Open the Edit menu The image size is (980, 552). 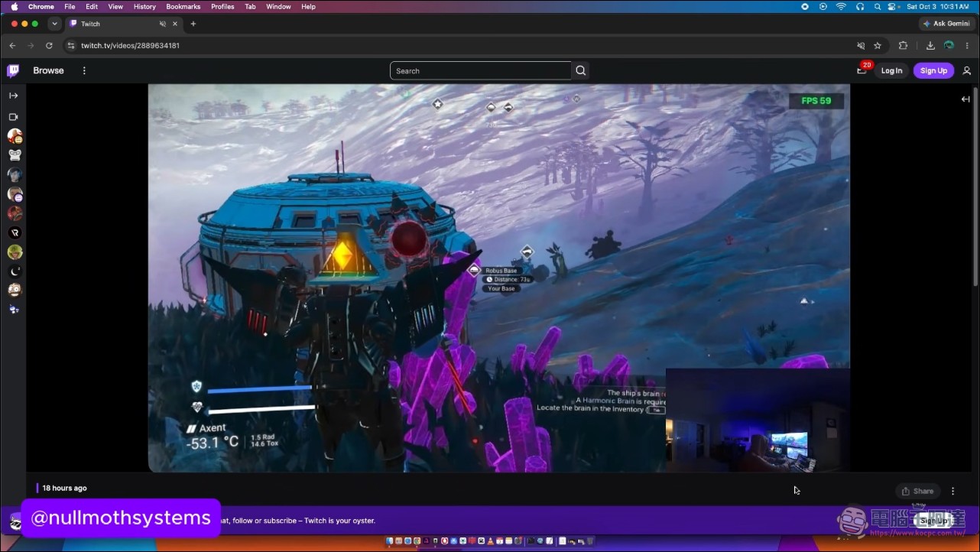pos(92,6)
